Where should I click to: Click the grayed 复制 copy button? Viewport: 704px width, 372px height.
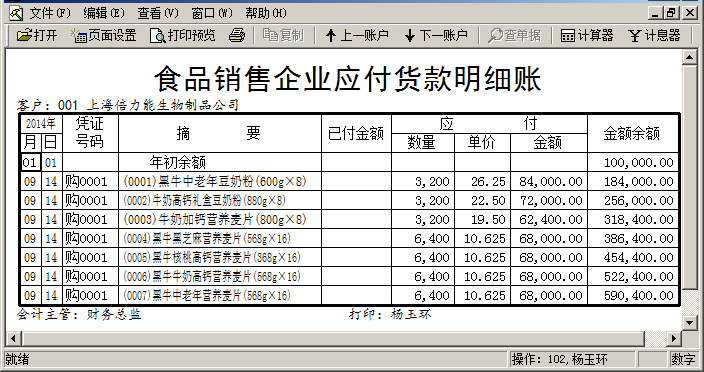[x=283, y=35]
